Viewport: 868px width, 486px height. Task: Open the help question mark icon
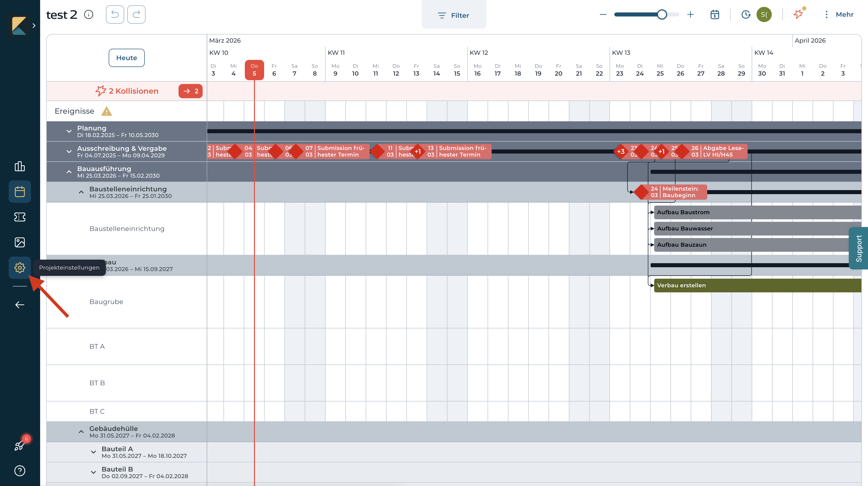(x=20, y=471)
